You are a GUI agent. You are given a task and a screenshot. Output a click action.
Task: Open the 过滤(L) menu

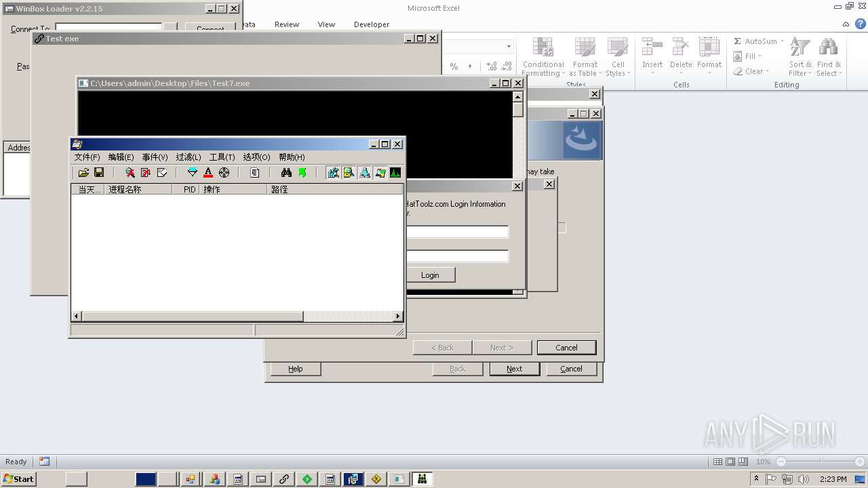point(189,157)
